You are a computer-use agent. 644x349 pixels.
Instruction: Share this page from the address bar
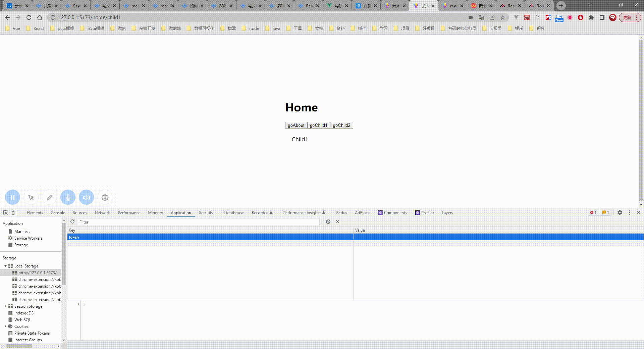click(492, 17)
